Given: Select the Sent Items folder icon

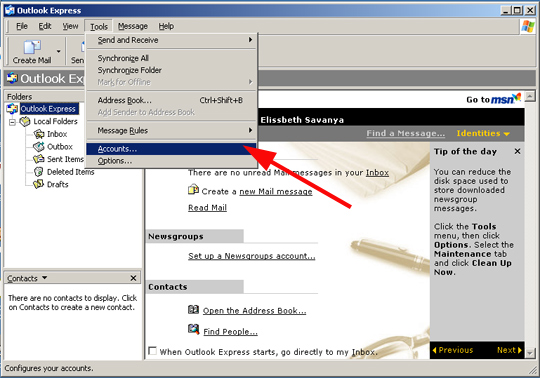Looking at the screenshot, I should coord(39,159).
